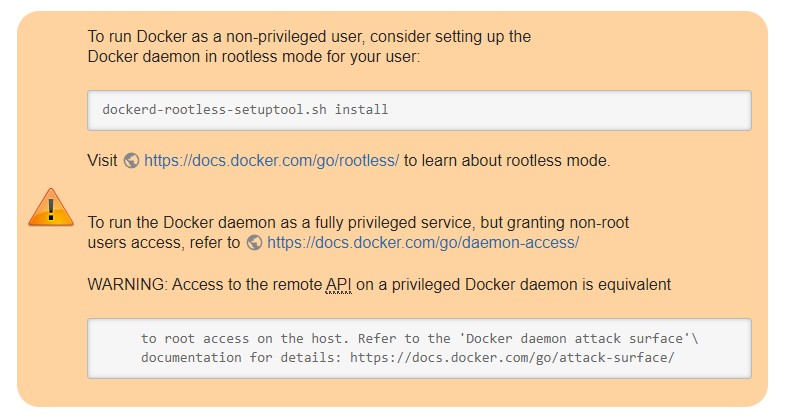Click the "WARNING:" word in the warning line

pos(128,285)
